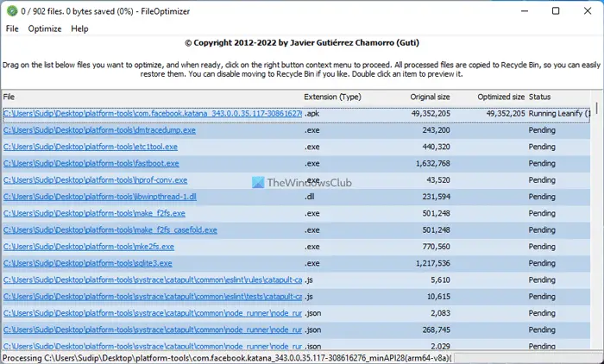Viewport: 604px width, 364px height.
Task: Click the 49,352,205 original size cell
Action: coord(431,113)
